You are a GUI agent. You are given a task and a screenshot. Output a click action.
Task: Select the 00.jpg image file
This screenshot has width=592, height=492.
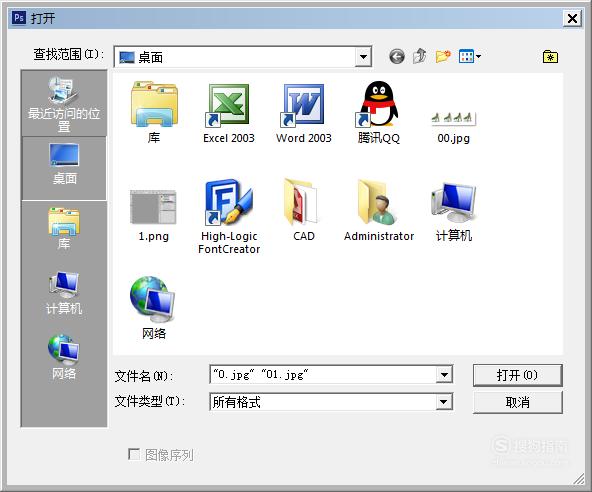pyautogui.click(x=453, y=127)
